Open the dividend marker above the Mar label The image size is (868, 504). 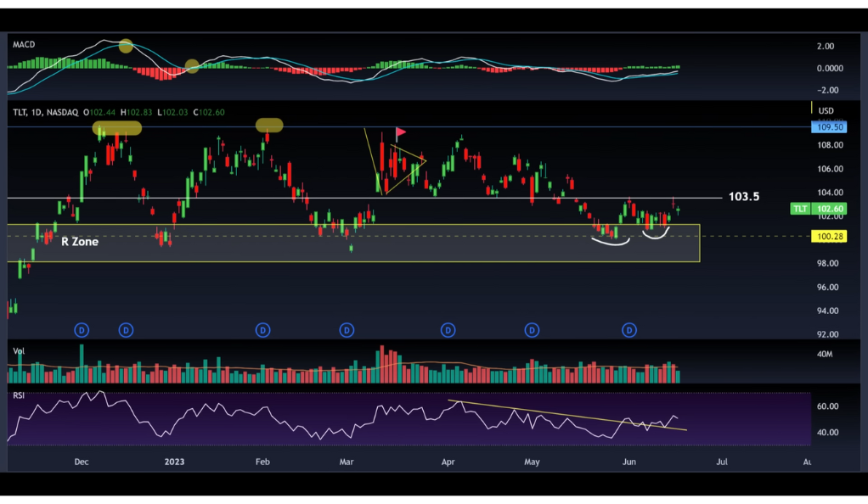[x=347, y=330]
